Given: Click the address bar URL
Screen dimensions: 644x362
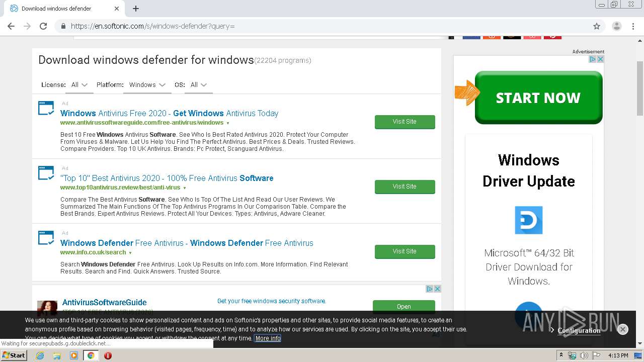Looking at the screenshot, I should pos(152,26).
